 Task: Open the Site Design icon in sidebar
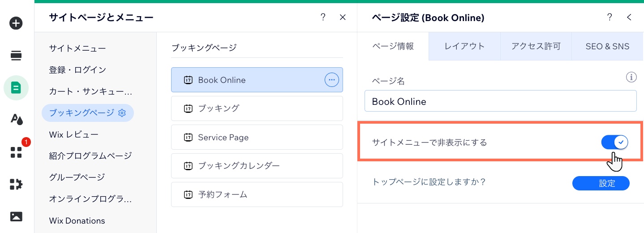click(x=16, y=119)
